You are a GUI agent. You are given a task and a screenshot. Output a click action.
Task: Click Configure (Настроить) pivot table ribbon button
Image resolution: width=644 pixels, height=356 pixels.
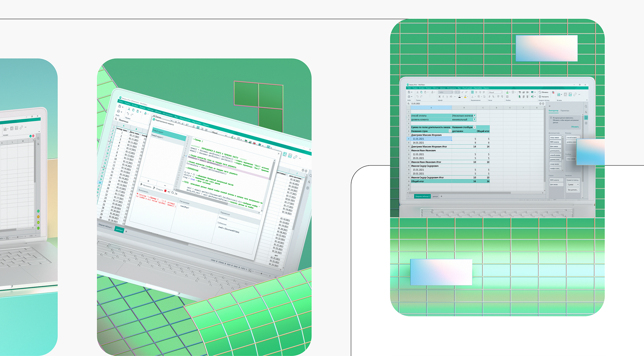tap(543, 96)
